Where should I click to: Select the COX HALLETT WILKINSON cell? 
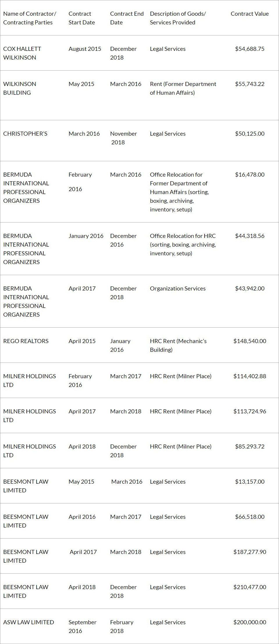(22, 53)
